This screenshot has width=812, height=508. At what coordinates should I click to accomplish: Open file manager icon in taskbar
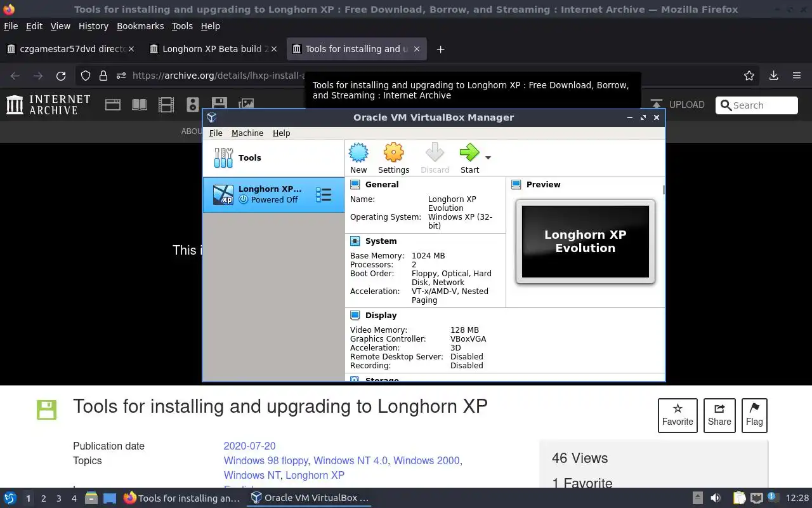(x=91, y=498)
